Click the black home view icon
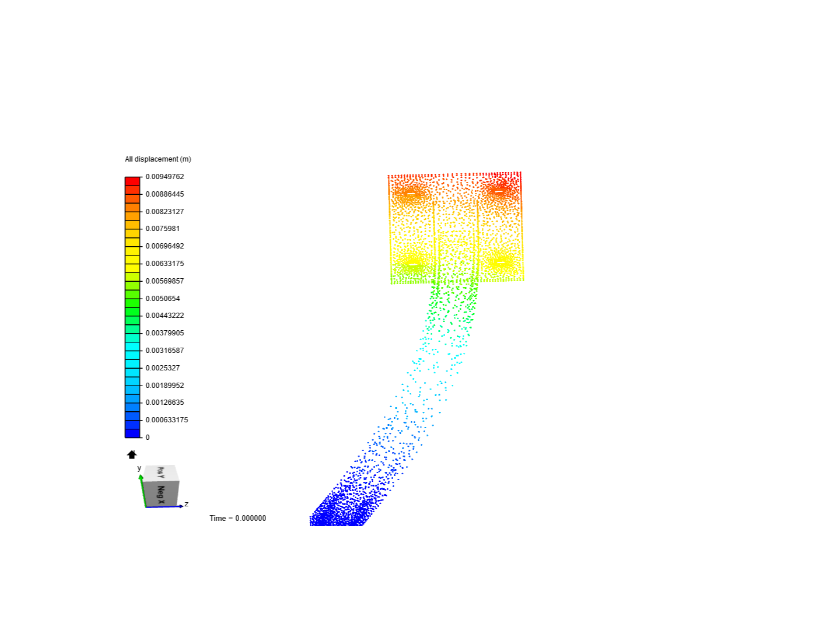 [x=132, y=454]
